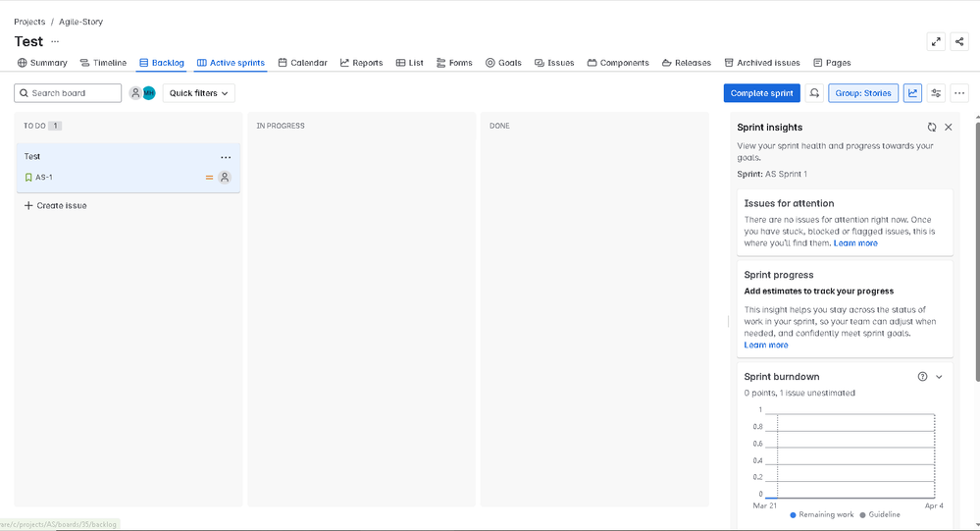The image size is (980, 531).
Task: Click the insights panel resize handle
Action: click(x=728, y=322)
